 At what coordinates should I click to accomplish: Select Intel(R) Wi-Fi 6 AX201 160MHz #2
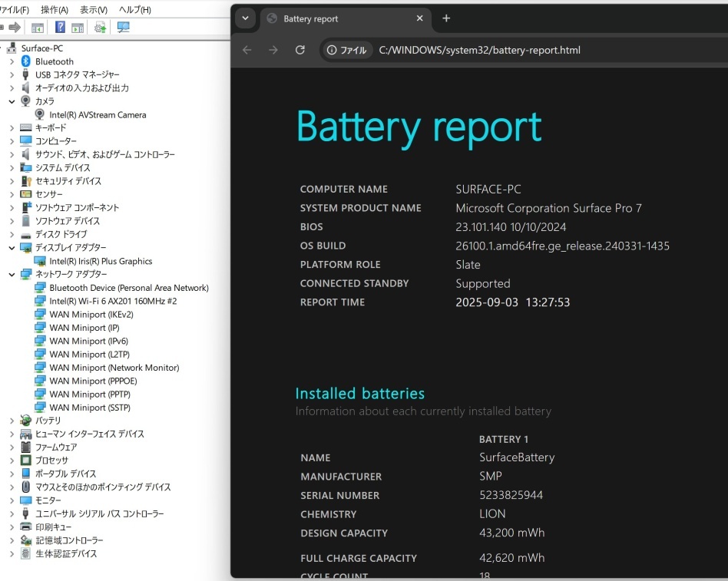pos(113,301)
